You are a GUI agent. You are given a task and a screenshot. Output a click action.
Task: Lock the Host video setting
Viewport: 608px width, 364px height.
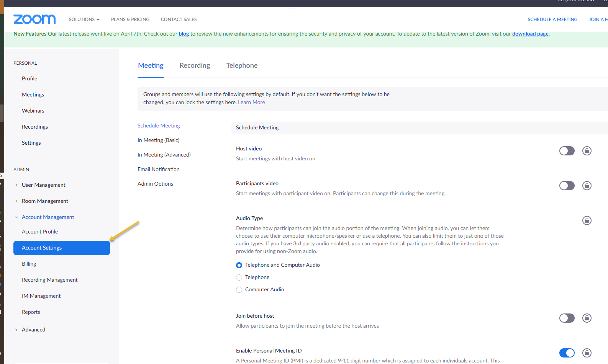pyautogui.click(x=587, y=151)
